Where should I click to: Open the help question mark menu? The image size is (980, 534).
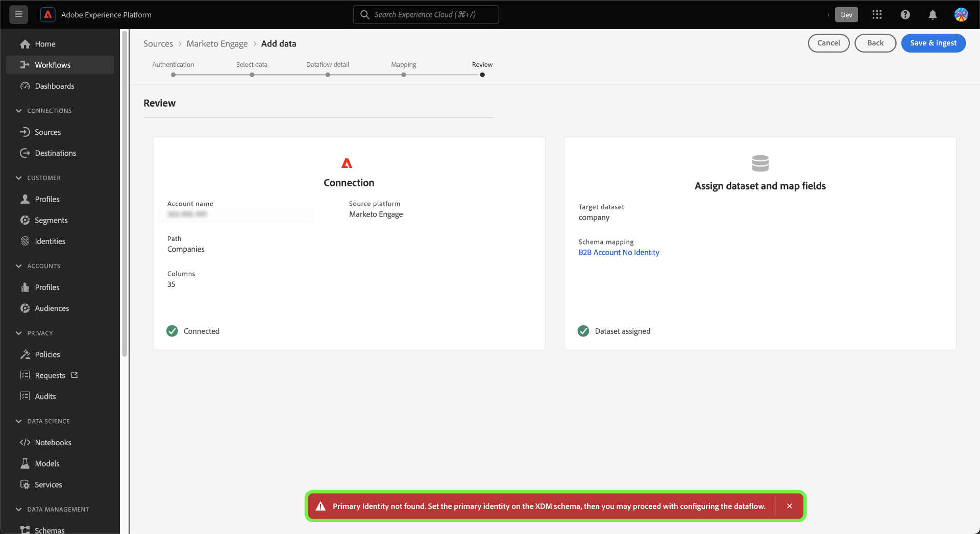[905, 15]
